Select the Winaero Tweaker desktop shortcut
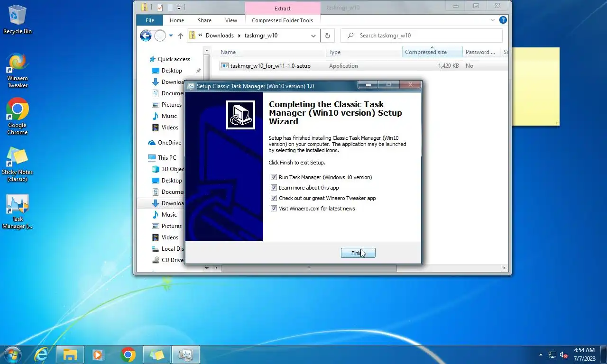 (17, 70)
